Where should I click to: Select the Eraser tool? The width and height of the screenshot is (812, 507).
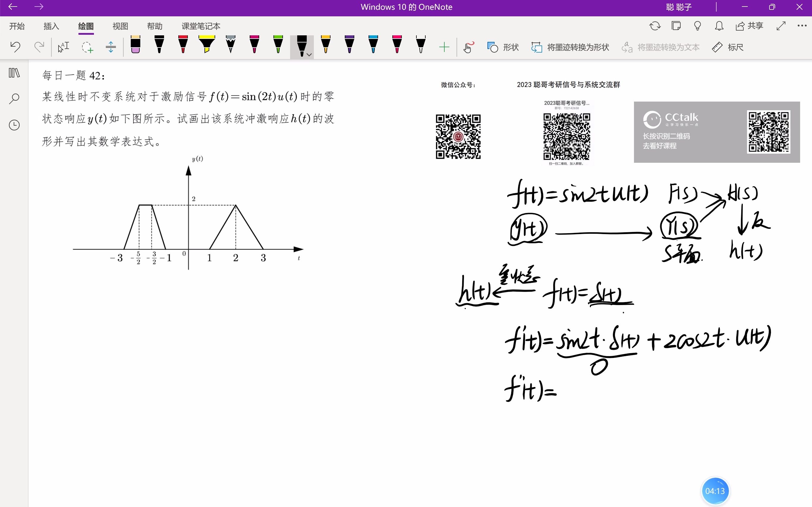[135, 45]
